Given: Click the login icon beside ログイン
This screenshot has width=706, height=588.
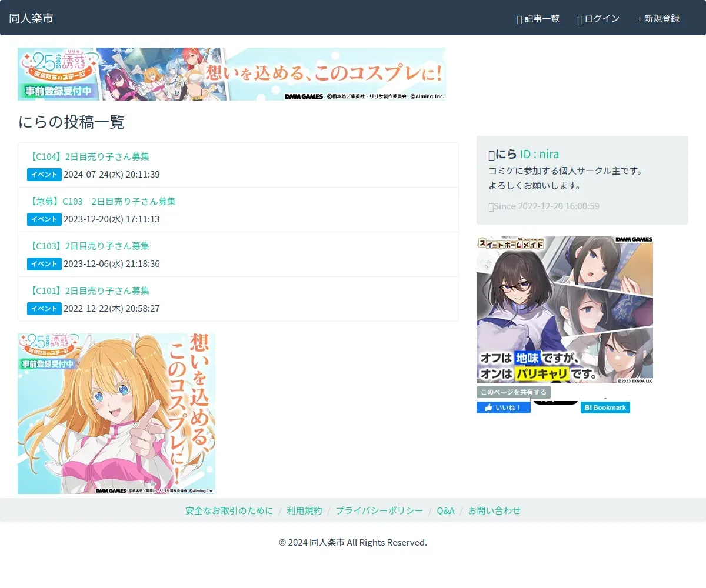Looking at the screenshot, I should pyautogui.click(x=580, y=19).
